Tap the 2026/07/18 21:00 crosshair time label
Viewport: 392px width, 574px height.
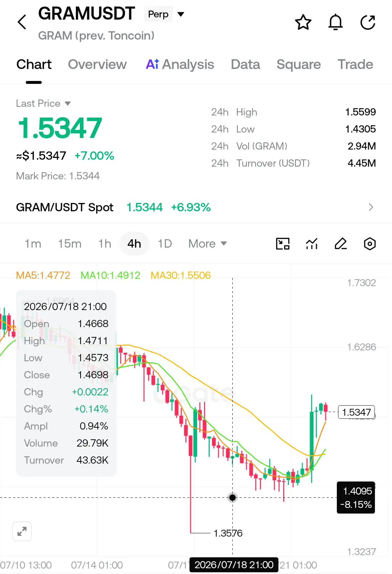pyautogui.click(x=234, y=565)
